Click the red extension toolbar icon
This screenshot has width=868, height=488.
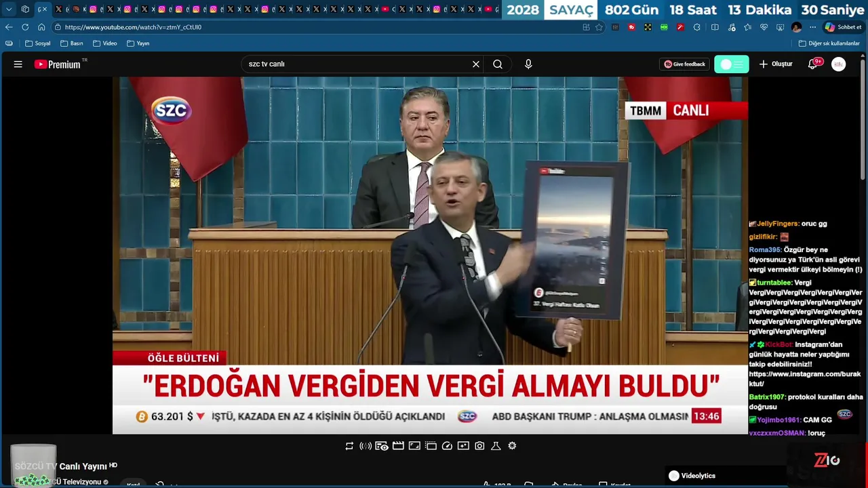(631, 27)
